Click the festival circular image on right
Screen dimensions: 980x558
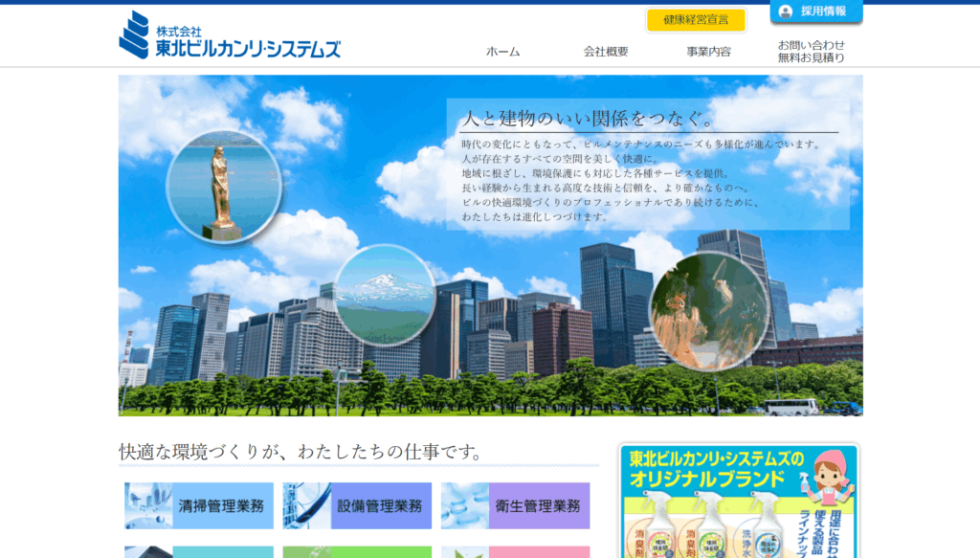(708, 310)
